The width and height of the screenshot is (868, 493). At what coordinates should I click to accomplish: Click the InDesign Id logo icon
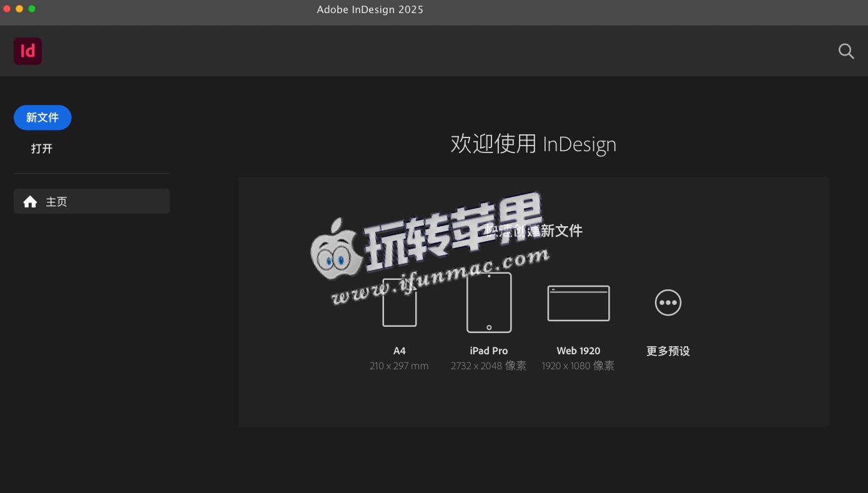point(27,51)
